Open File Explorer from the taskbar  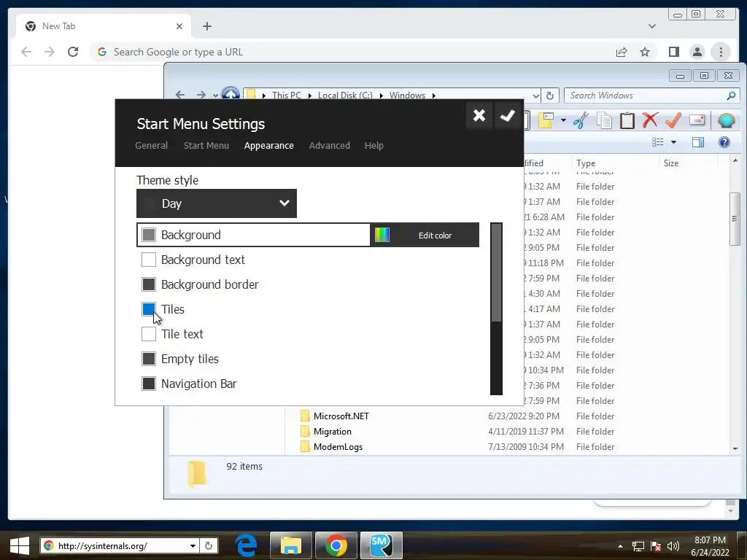[x=290, y=545]
